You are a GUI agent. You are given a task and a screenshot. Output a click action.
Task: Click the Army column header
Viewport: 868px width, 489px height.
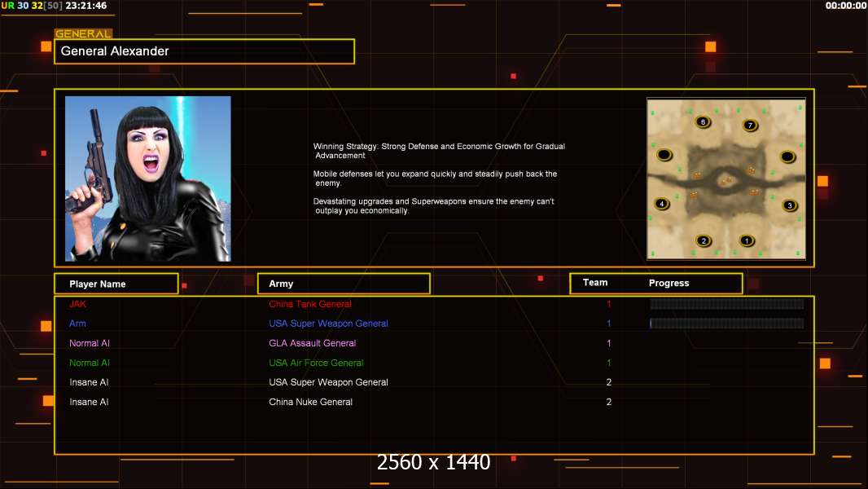(x=344, y=284)
